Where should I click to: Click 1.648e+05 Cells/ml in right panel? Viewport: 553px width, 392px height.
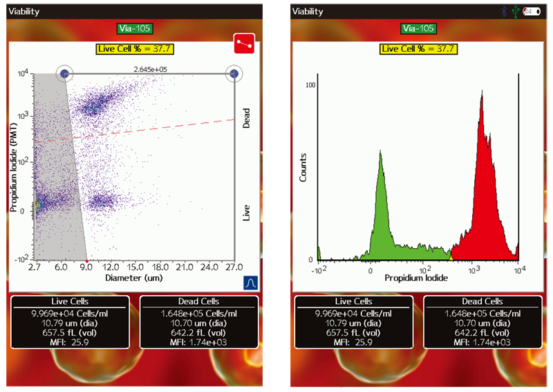coord(482,313)
